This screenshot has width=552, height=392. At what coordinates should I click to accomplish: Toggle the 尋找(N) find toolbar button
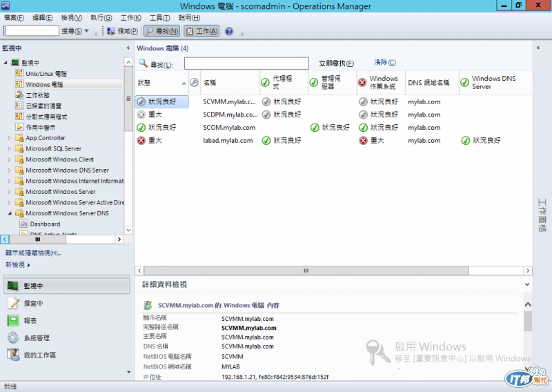coord(162,31)
